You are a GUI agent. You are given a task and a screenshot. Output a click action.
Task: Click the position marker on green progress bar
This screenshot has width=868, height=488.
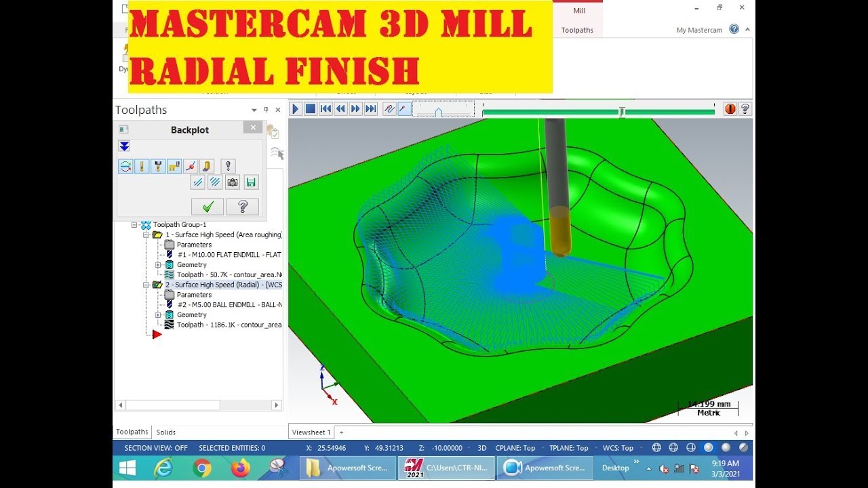[x=622, y=112]
